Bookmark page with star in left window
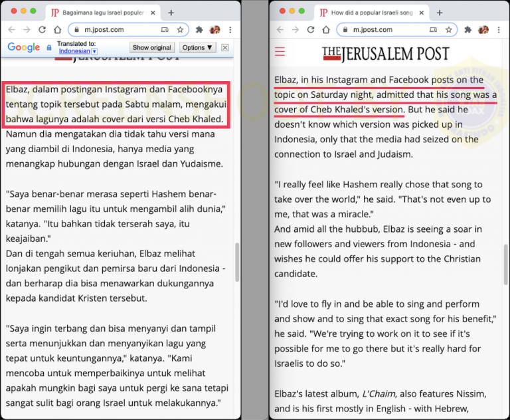 180,30
